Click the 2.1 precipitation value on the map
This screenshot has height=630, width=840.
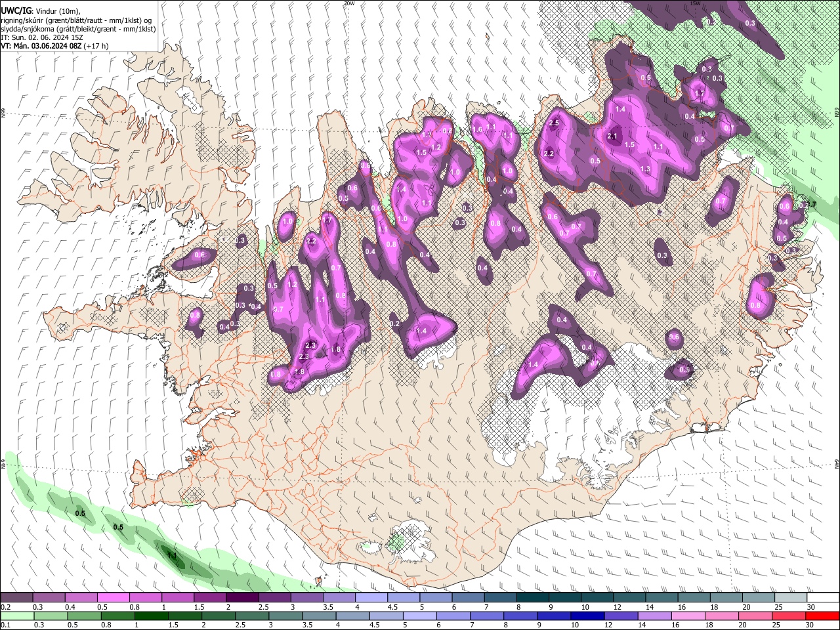point(613,136)
